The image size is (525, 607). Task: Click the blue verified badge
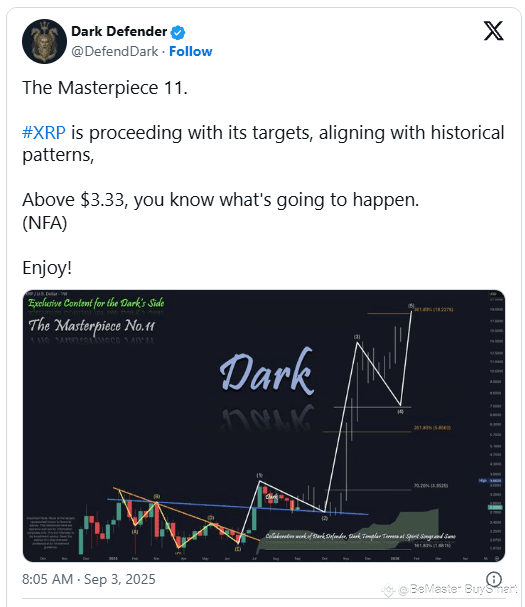(x=178, y=32)
